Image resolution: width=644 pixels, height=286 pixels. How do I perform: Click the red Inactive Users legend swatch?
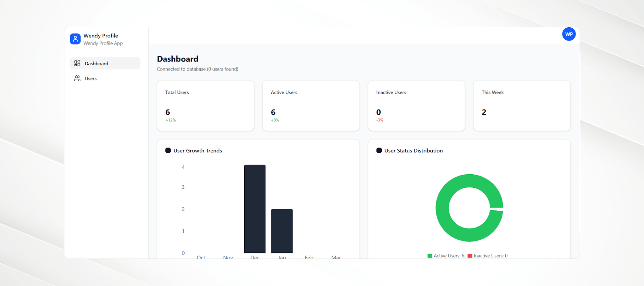(470, 256)
